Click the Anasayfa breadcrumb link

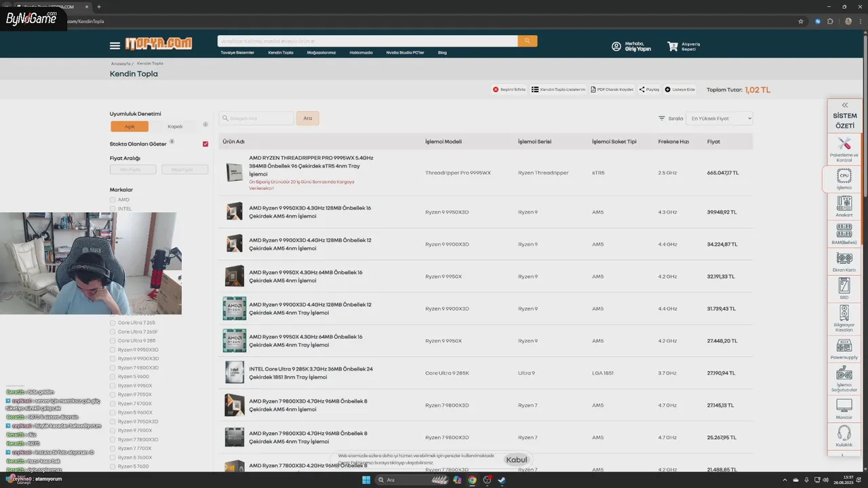[120, 63]
